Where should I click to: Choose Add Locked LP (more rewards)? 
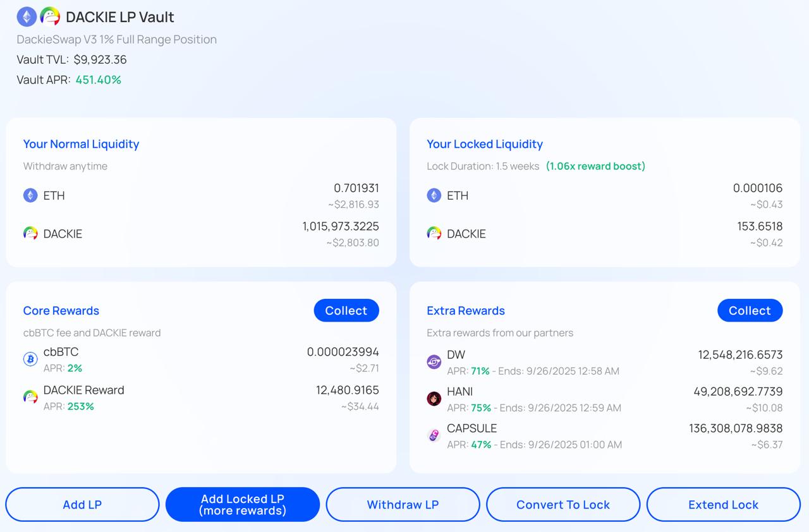click(x=243, y=504)
